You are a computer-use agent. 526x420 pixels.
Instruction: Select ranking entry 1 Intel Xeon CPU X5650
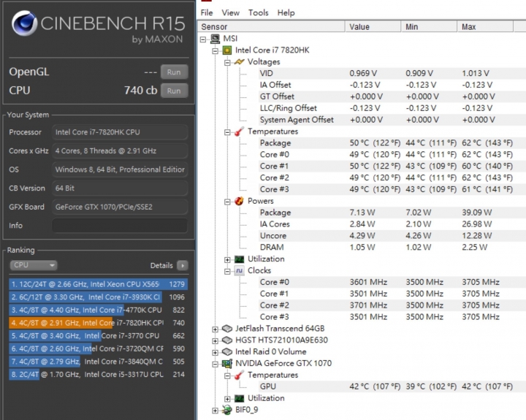point(99,284)
